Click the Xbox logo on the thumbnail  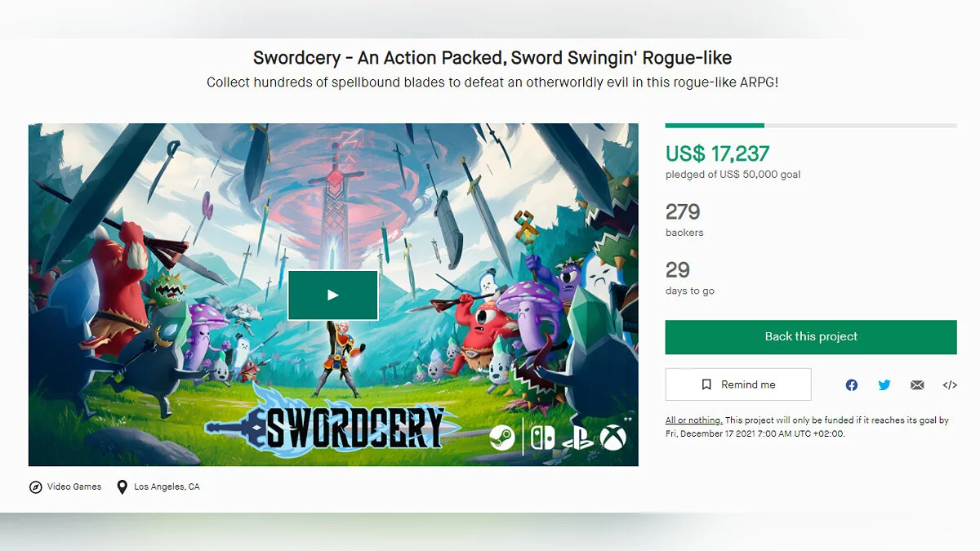(x=613, y=438)
